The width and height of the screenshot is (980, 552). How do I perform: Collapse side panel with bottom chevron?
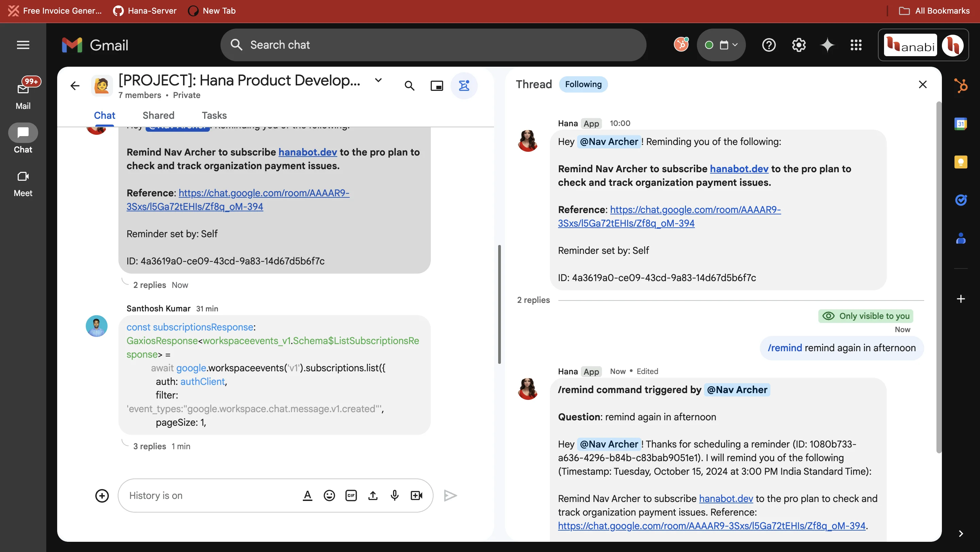coord(961,534)
